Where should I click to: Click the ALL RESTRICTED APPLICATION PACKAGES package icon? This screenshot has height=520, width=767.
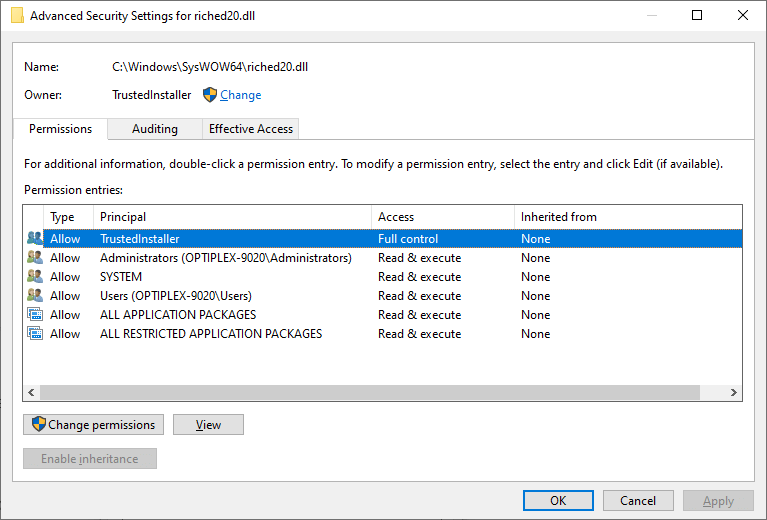click(x=35, y=334)
